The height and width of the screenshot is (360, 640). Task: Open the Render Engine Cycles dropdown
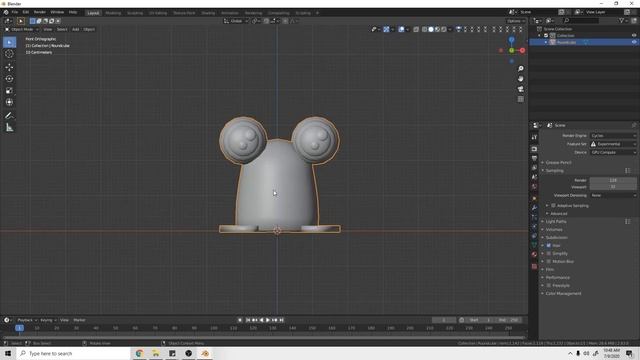[x=613, y=136]
